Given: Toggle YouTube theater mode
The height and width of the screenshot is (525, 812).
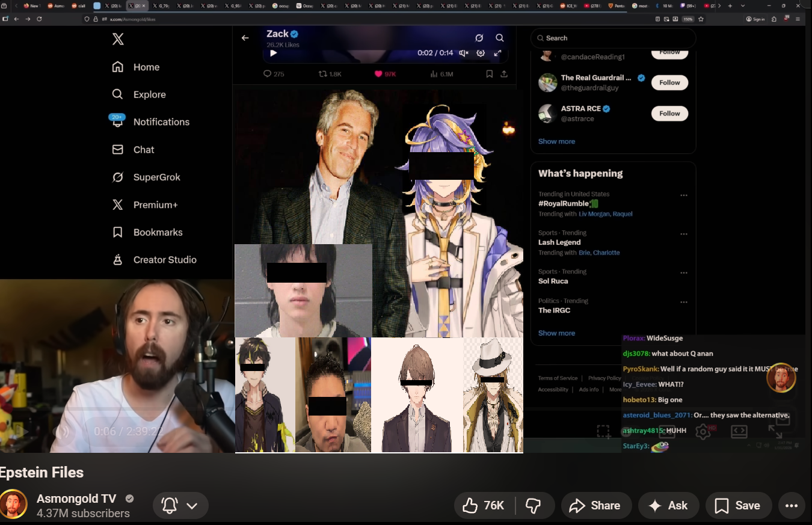Looking at the screenshot, I should (x=739, y=431).
